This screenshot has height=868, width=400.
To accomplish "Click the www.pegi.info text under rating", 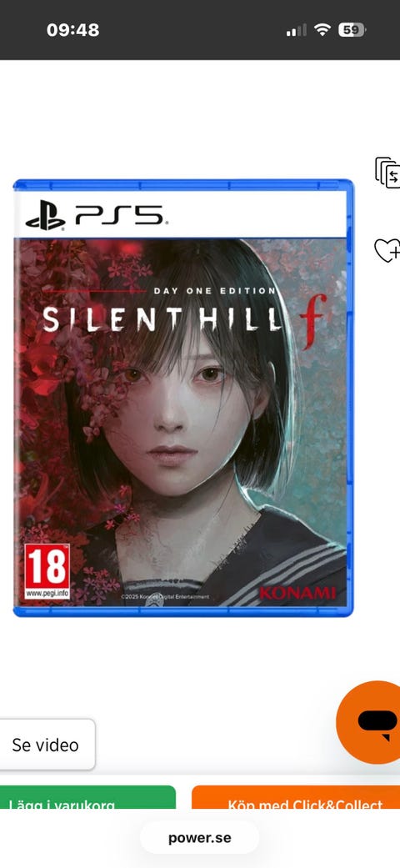I will tap(47, 595).
